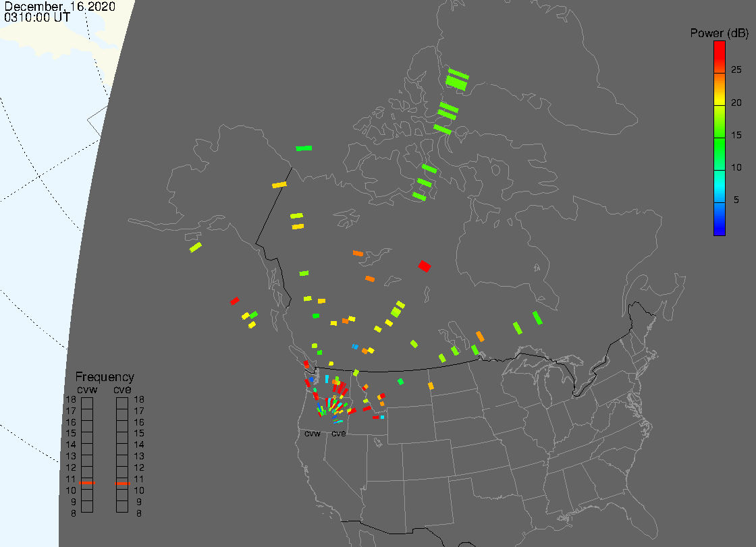Click the "December, 16.2020" date text
The width and height of the screenshot is (756, 547).
(x=60, y=6)
